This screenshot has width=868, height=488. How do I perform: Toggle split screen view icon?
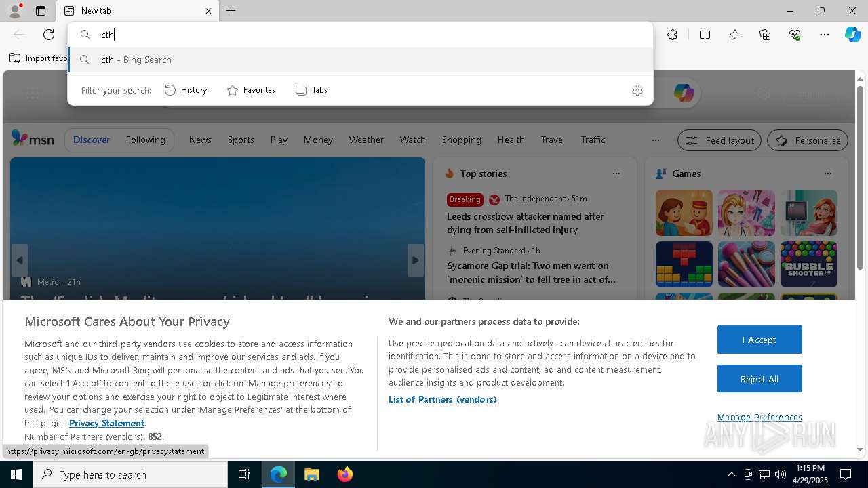click(x=705, y=35)
